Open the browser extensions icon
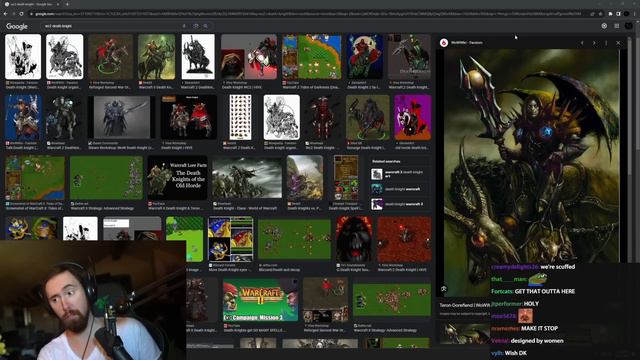640x360 pixels. (611, 14)
